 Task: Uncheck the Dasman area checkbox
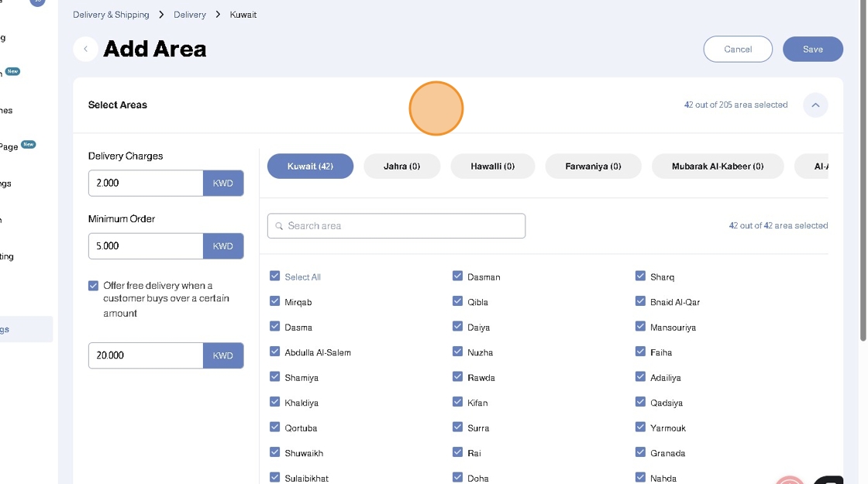457,276
